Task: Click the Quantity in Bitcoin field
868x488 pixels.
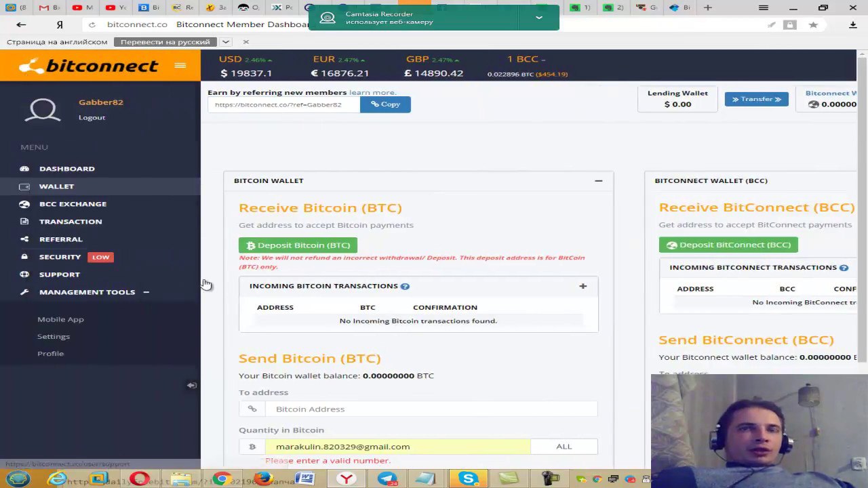Action: click(x=397, y=446)
